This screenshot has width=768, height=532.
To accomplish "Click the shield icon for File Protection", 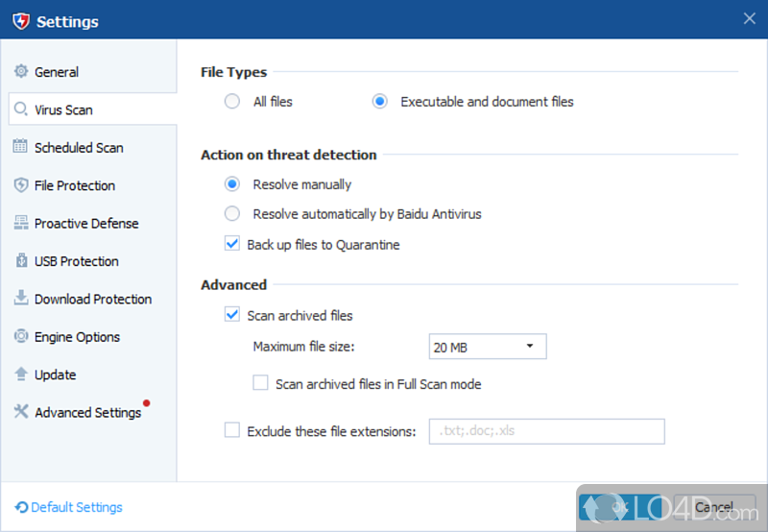I will coord(21,185).
